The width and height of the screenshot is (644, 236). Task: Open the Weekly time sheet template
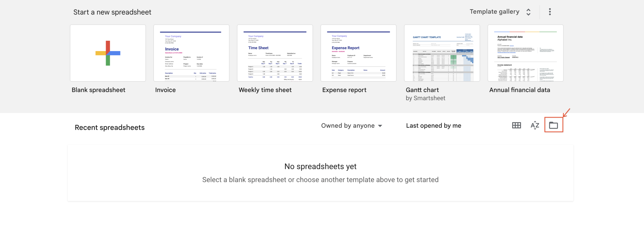click(x=275, y=53)
